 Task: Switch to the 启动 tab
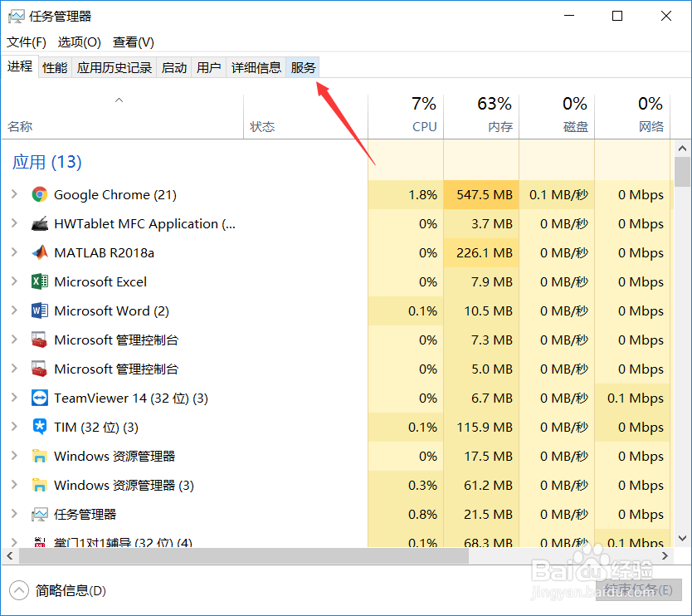[174, 67]
